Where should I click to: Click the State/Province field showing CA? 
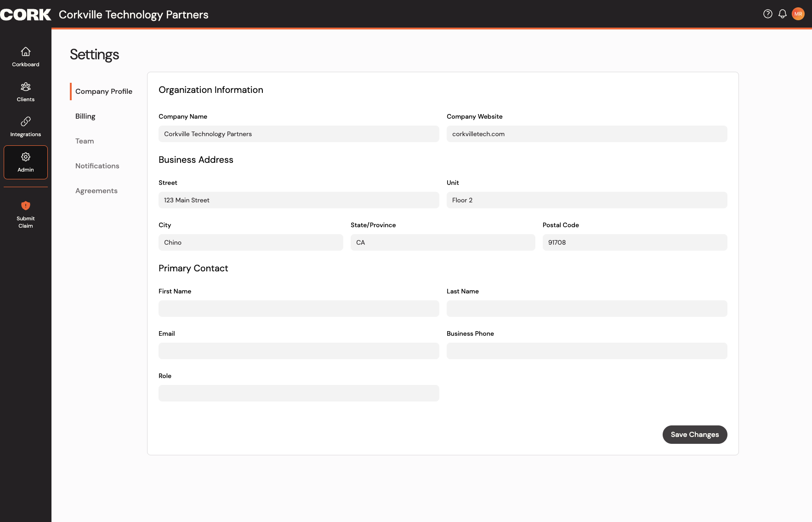(443, 242)
